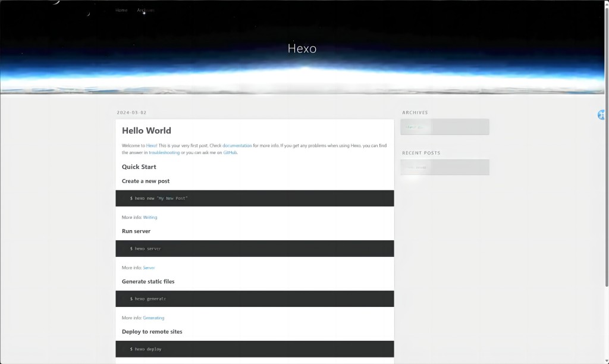
Task: Open the Hello World recent post entry
Action: [x=417, y=168]
